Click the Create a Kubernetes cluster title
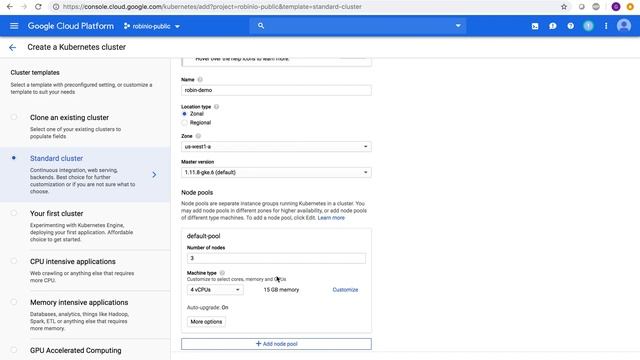Viewport: 640px width, 360px height. pos(77,47)
